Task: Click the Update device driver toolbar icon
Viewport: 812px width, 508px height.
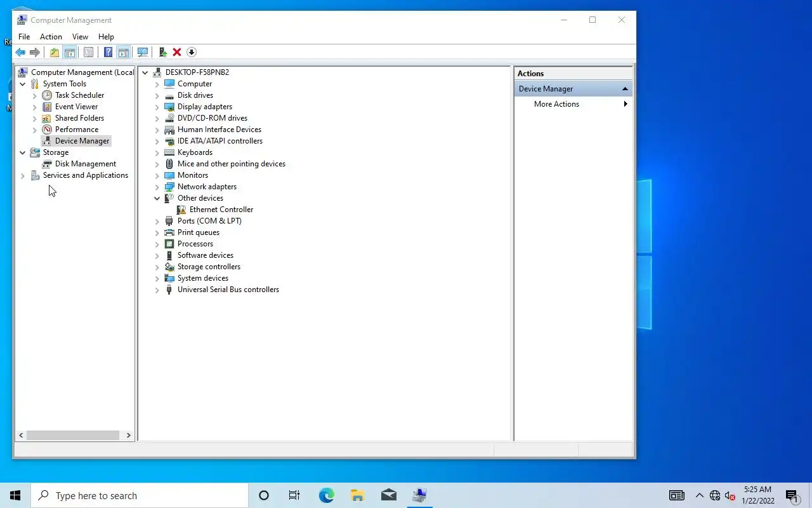Action: [163, 52]
